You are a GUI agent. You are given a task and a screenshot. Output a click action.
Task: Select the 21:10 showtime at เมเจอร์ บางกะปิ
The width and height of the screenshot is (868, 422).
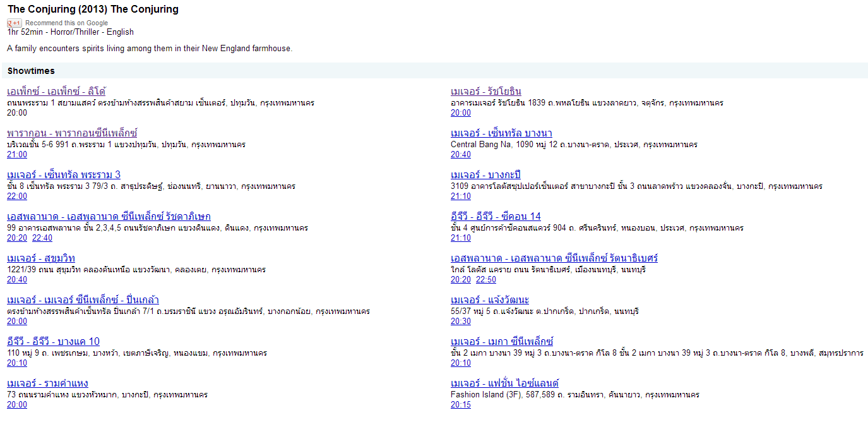[x=461, y=196]
